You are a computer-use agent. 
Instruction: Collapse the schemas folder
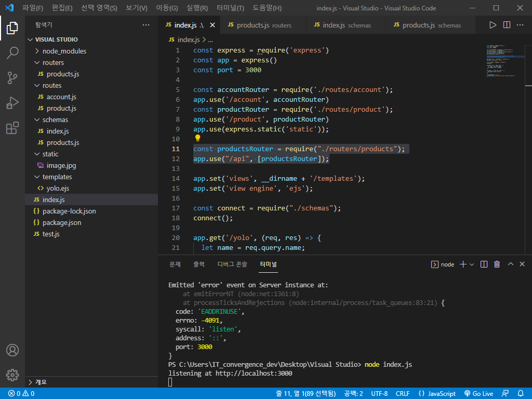tap(55, 119)
